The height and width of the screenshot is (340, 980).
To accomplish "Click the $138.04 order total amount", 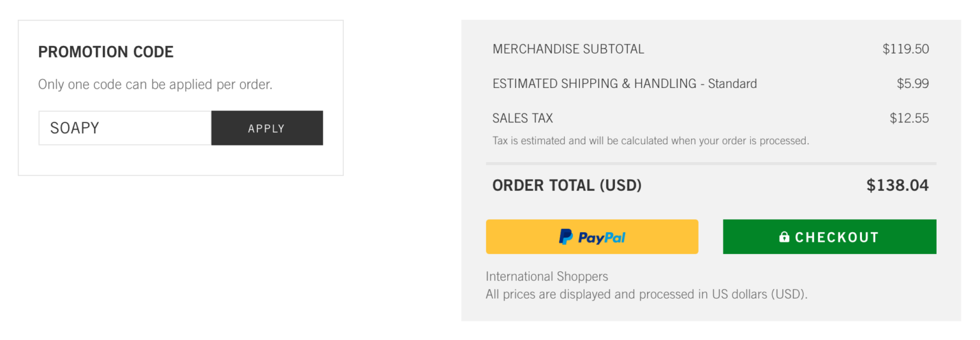I will pos(897,186).
